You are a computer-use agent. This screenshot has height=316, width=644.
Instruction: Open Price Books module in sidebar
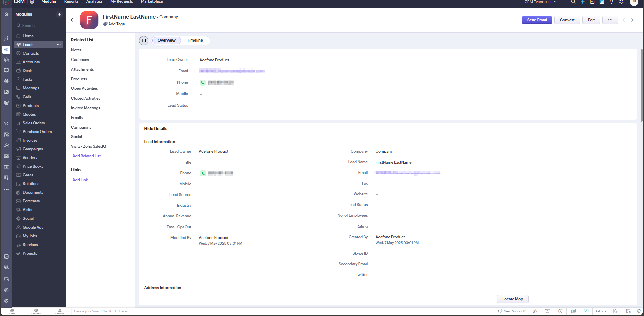pos(33,166)
